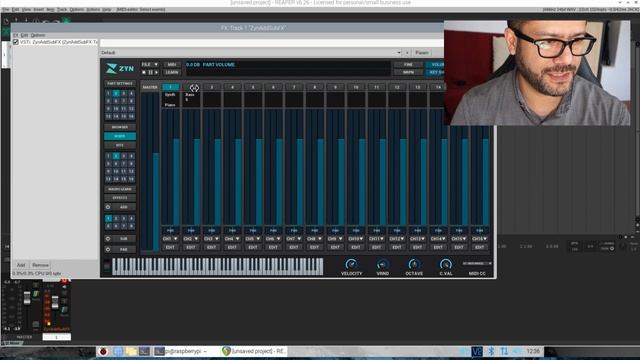The image size is (640, 360).
Task: Click the MACRO LEARN button
Action: click(120, 189)
